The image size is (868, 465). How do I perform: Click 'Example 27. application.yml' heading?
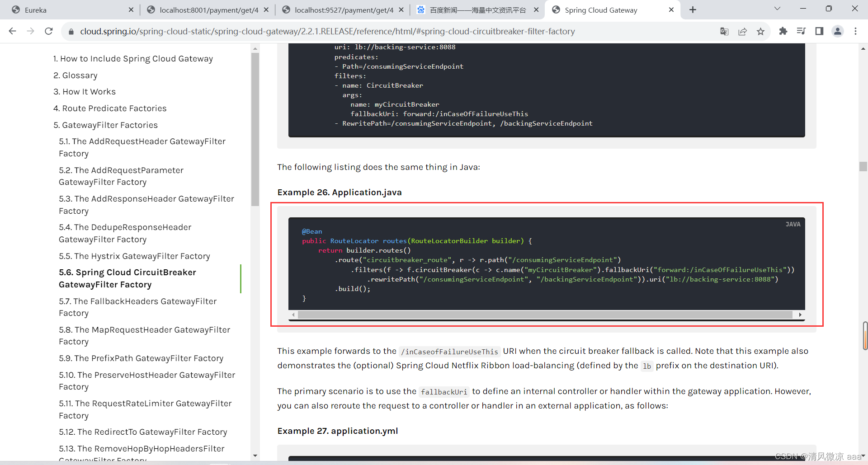(338, 431)
